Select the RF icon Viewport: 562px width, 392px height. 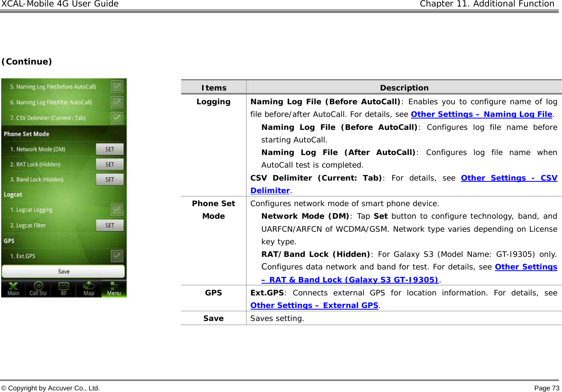tap(64, 288)
